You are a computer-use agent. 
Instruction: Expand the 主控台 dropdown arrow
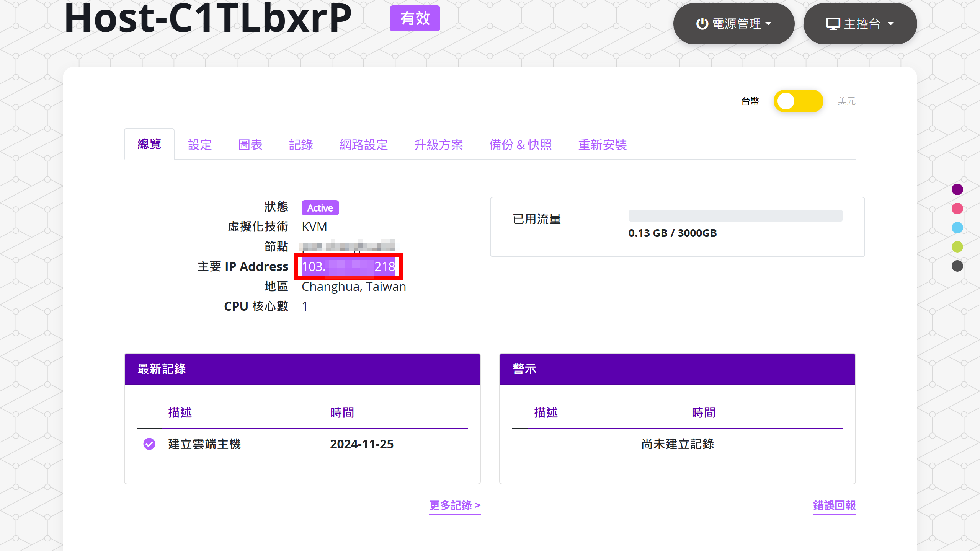[x=891, y=24]
